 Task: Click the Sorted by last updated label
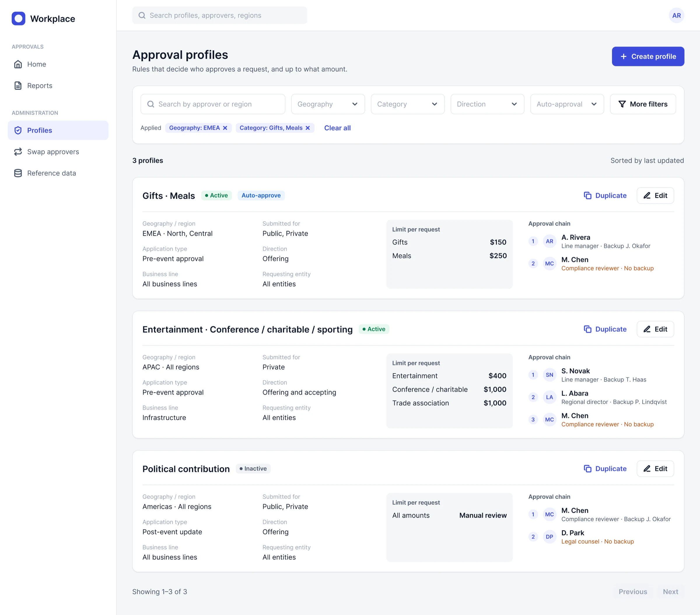click(647, 160)
